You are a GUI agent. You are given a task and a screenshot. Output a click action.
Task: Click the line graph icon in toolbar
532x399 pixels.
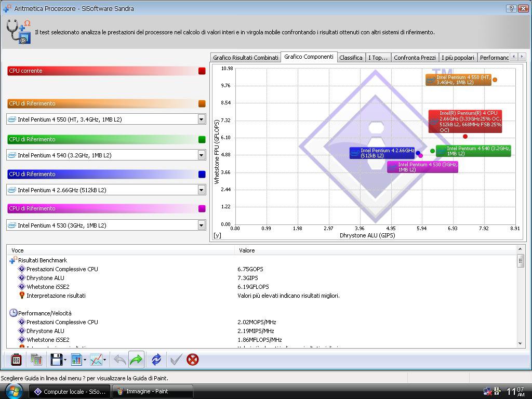(96, 360)
